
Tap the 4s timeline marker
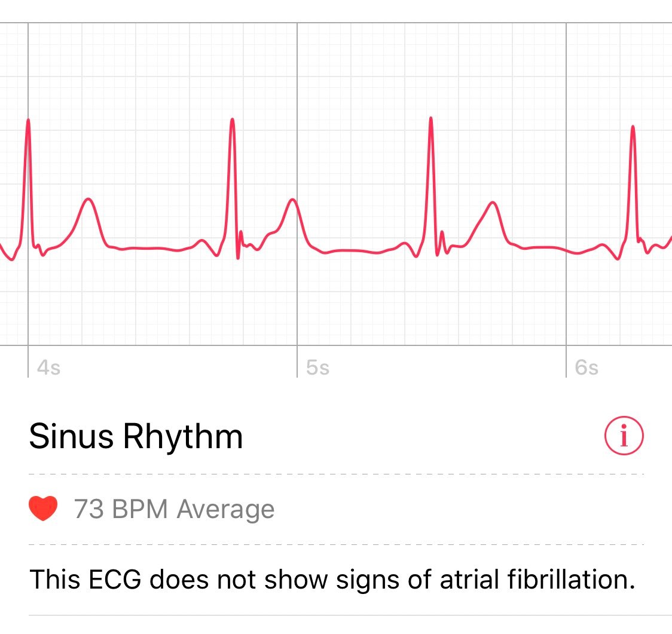click(x=48, y=367)
